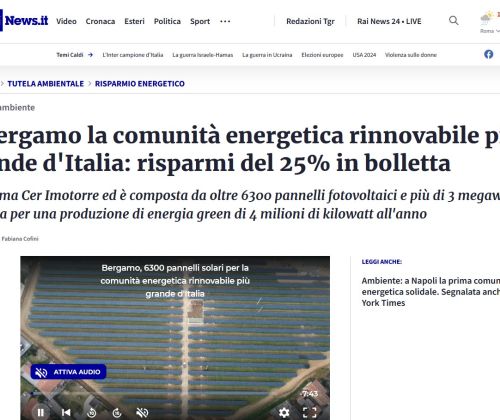Toggle the muted speaker icon in player controls
Image resolution: width=500 pixels, height=420 pixels.
[142, 413]
